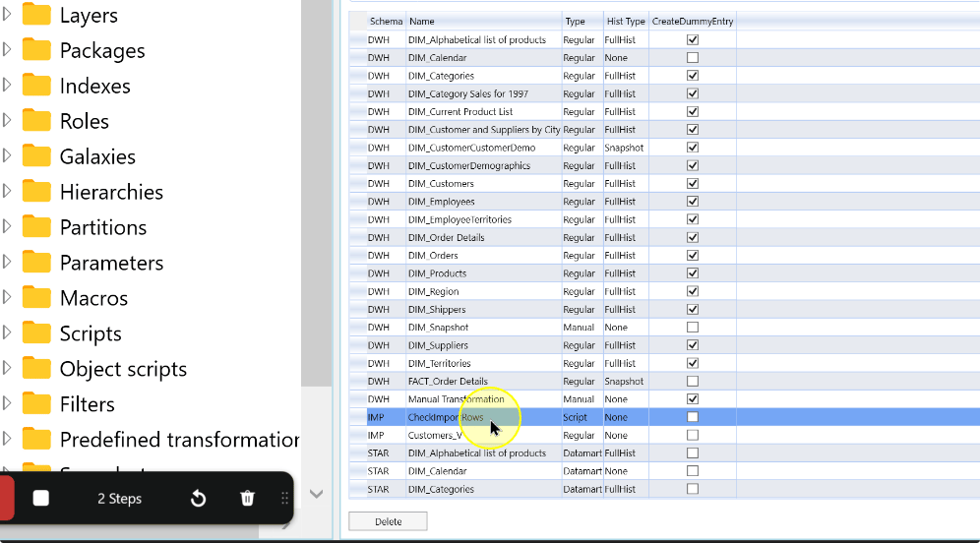The image size is (980, 543).
Task: Enable CreateDummyEntry for DIM_Snapshot
Action: pos(693,327)
